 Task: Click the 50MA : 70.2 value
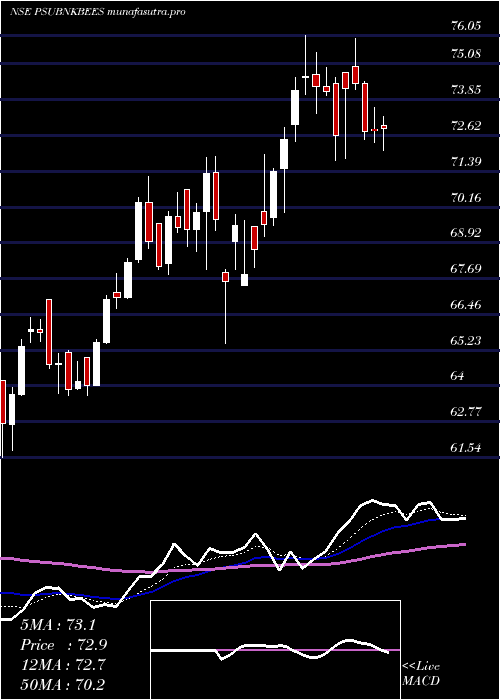(64, 685)
